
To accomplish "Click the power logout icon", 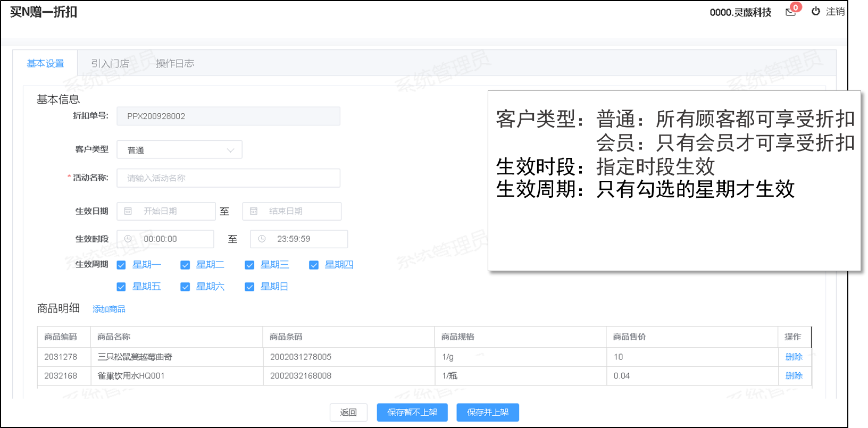I will coord(816,11).
